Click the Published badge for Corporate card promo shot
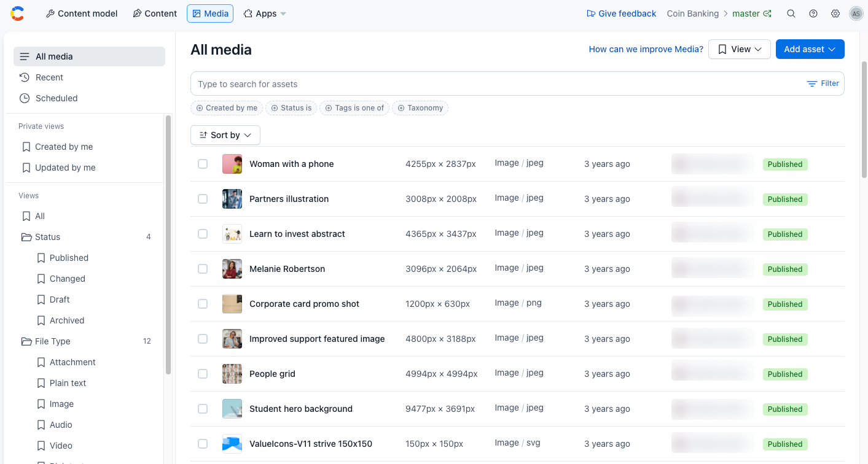The image size is (868, 464). 785,304
